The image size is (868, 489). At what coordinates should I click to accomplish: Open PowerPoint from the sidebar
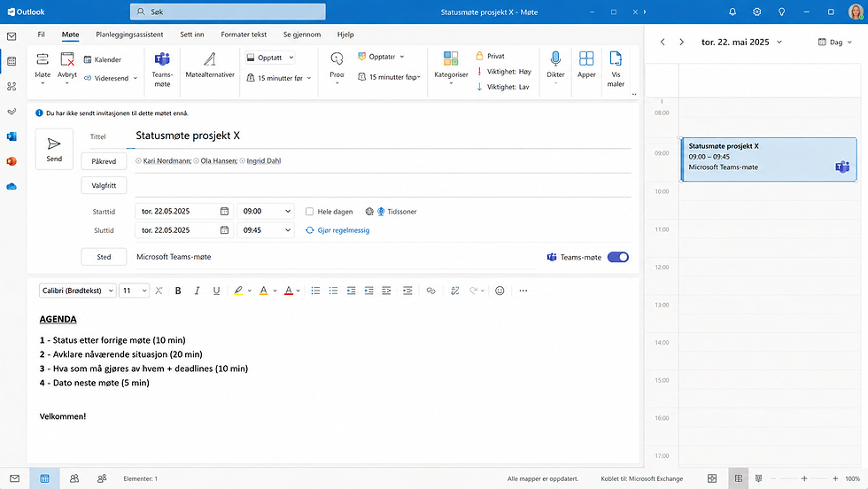coord(12,162)
